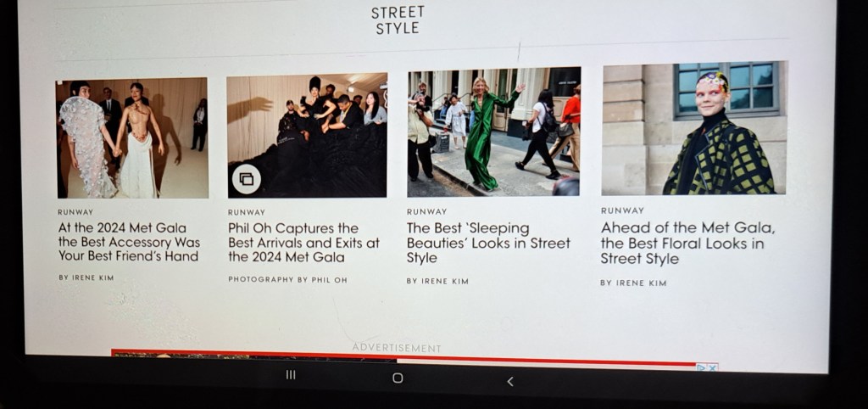Image resolution: width=868 pixels, height=409 pixels.
Task: Click the Runway label above the floral looks article
Action: pos(622,210)
